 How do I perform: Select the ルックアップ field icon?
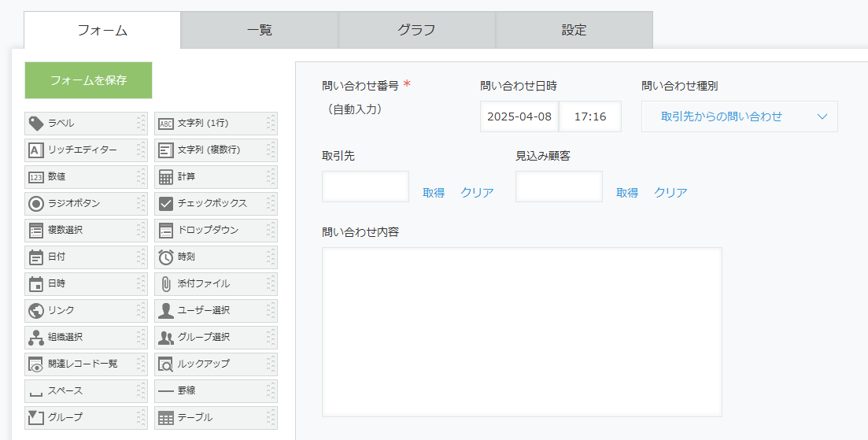[165, 364]
